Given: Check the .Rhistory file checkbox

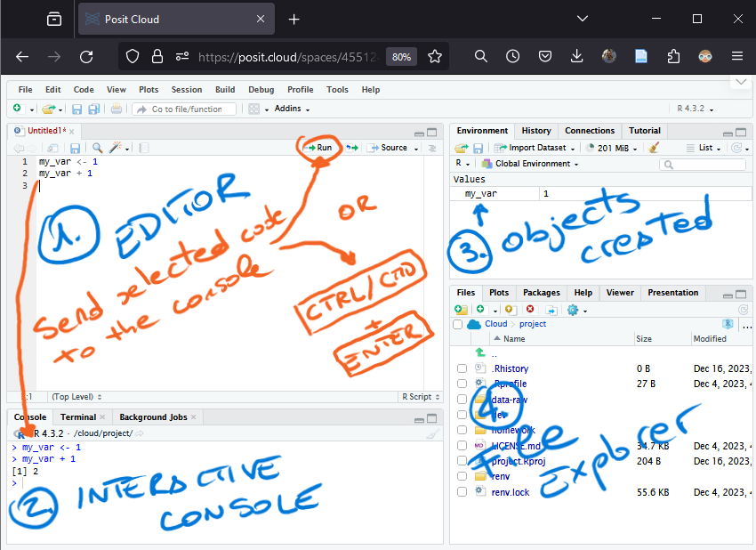Looking at the screenshot, I should tap(462, 368).
